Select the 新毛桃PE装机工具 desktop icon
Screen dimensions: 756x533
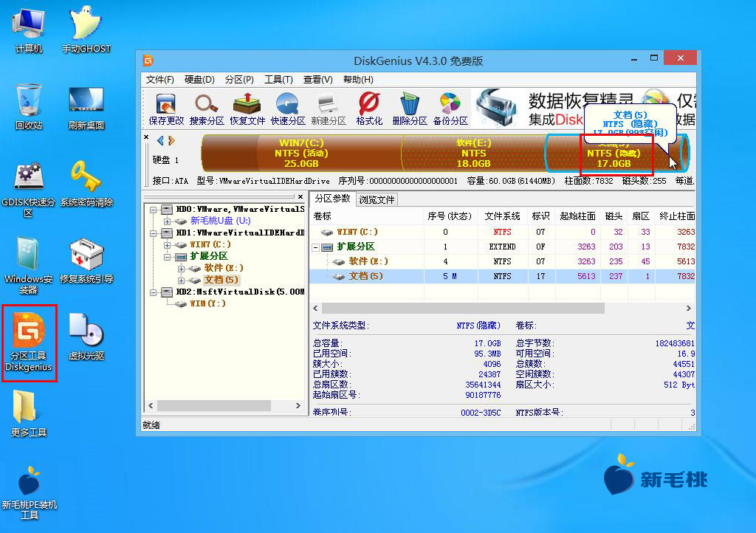[x=29, y=493]
